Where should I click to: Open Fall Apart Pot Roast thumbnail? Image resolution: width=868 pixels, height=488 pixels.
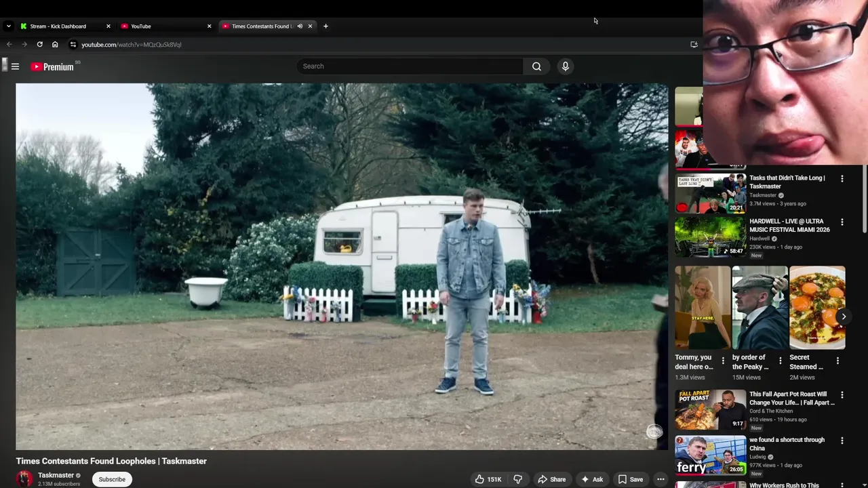click(710, 410)
